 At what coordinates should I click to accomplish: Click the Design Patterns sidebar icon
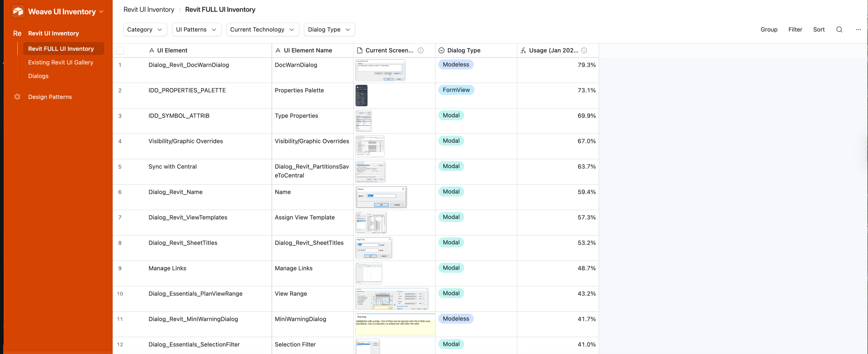click(x=17, y=97)
